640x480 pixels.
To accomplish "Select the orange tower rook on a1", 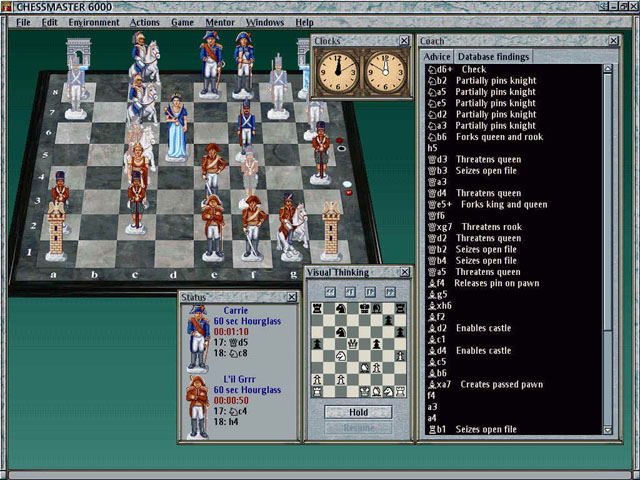I will click(56, 233).
